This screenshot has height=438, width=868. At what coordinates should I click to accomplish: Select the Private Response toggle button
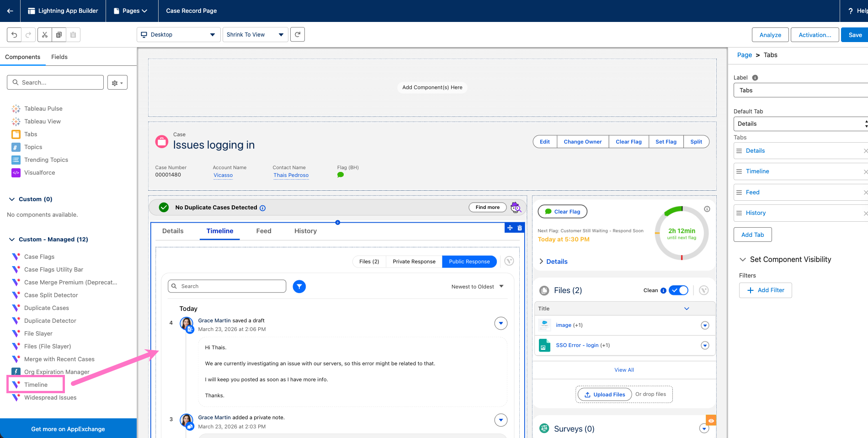(414, 262)
